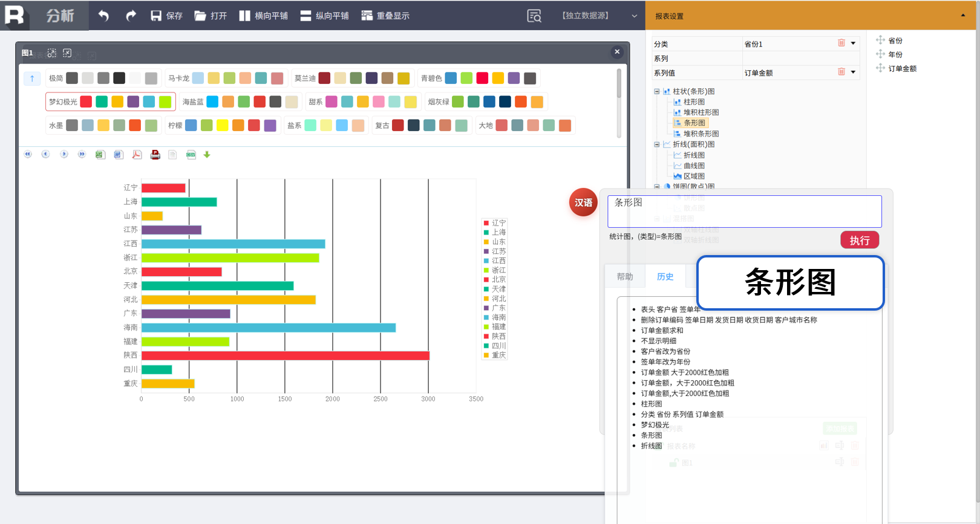Open the 独立数据源 dropdown

point(634,16)
